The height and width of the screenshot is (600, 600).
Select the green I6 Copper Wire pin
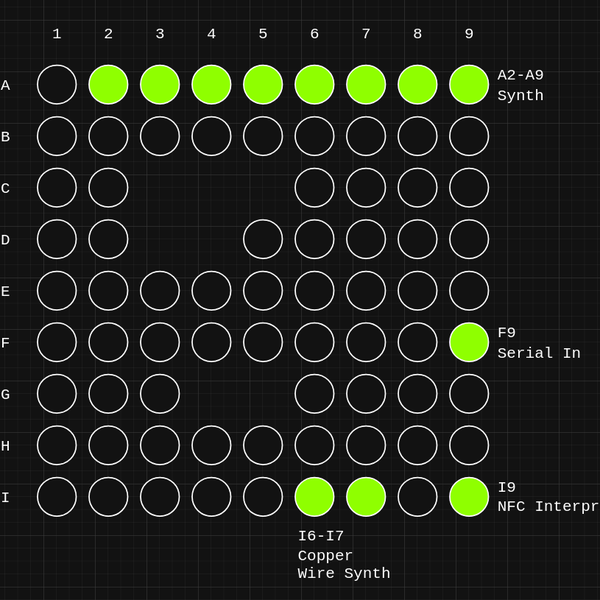(x=315, y=497)
